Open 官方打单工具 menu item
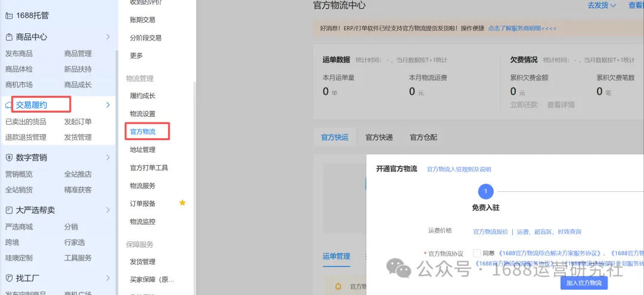 149,168
